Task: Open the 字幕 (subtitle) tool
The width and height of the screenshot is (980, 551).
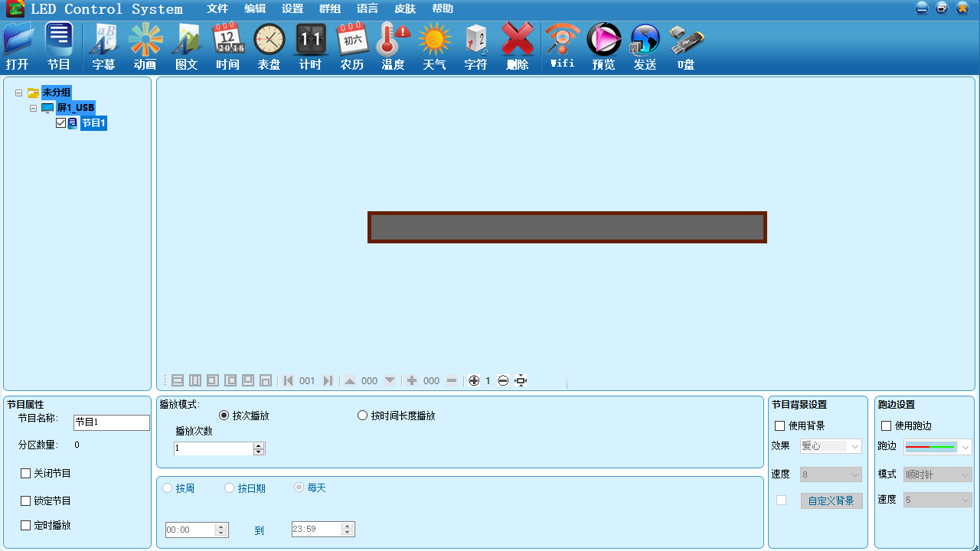Action: 103,46
